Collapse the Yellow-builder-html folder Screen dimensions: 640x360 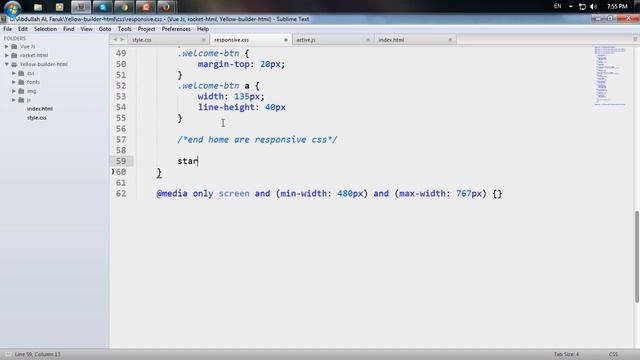(x=7, y=64)
